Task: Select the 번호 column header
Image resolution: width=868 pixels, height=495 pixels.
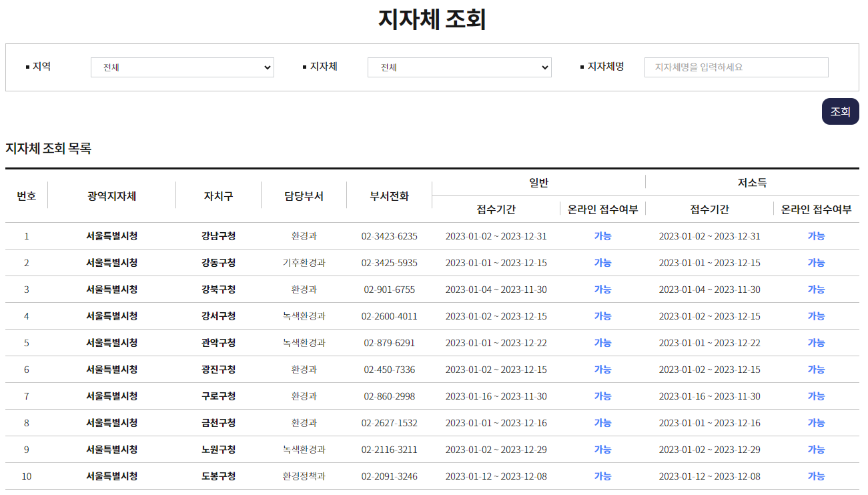Action: click(x=27, y=194)
